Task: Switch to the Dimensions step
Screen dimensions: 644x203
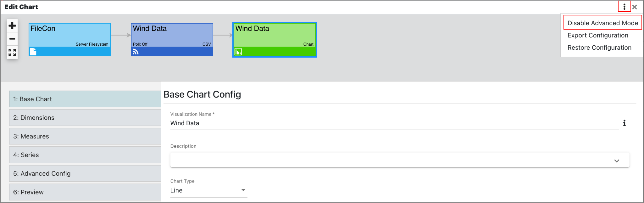Action: (85, 117)
